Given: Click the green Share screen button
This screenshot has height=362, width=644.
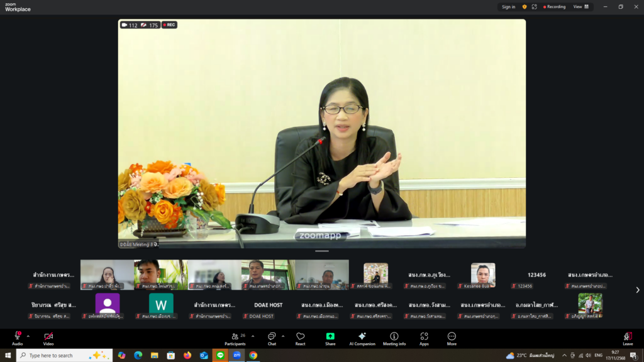Looking at the screenshot, I should (330, 337).
